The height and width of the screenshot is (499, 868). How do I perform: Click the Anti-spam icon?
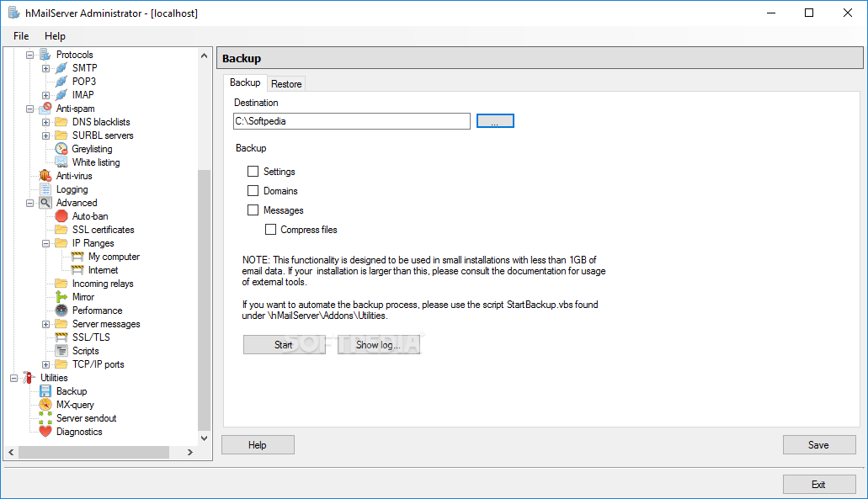pos(45,109)
